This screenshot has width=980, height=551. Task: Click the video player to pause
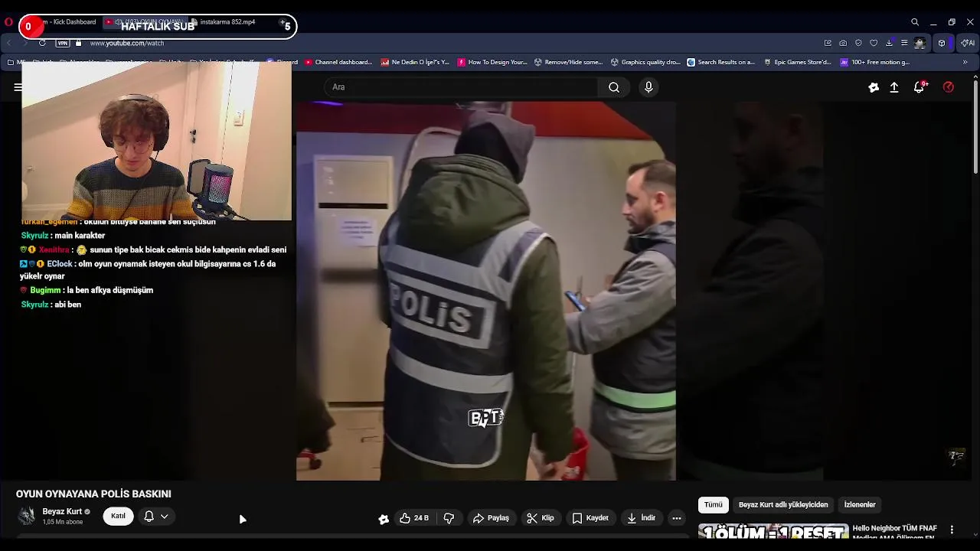pyautogui.click(x=486, y=291)
